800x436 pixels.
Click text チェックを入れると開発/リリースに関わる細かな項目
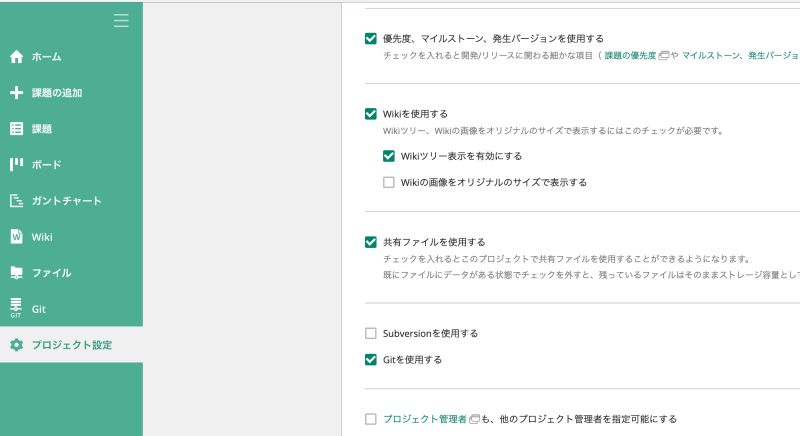(x=488, y=56)
